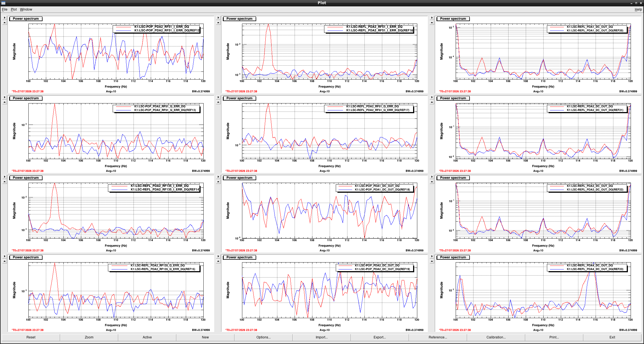Click up-arrow icon beside POP_PDA2_RF51_I plot

coord(4,23)
